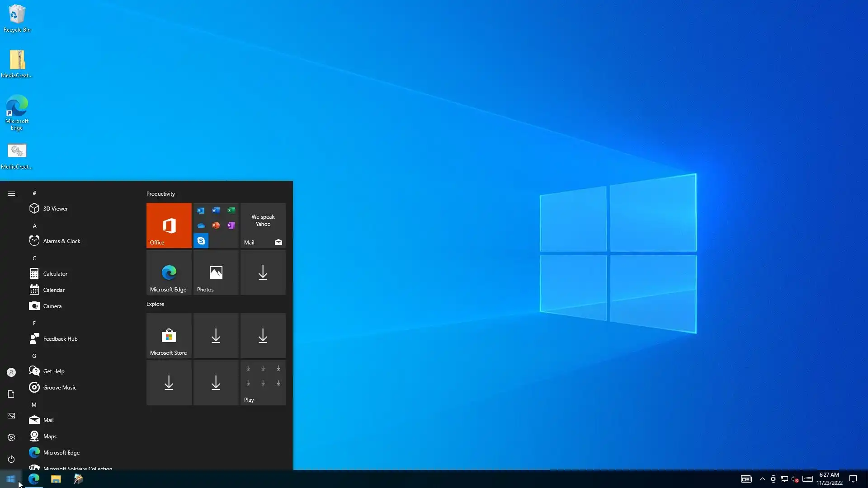
Task: Open Alarms & Clock app
Action: pos(61,241)
